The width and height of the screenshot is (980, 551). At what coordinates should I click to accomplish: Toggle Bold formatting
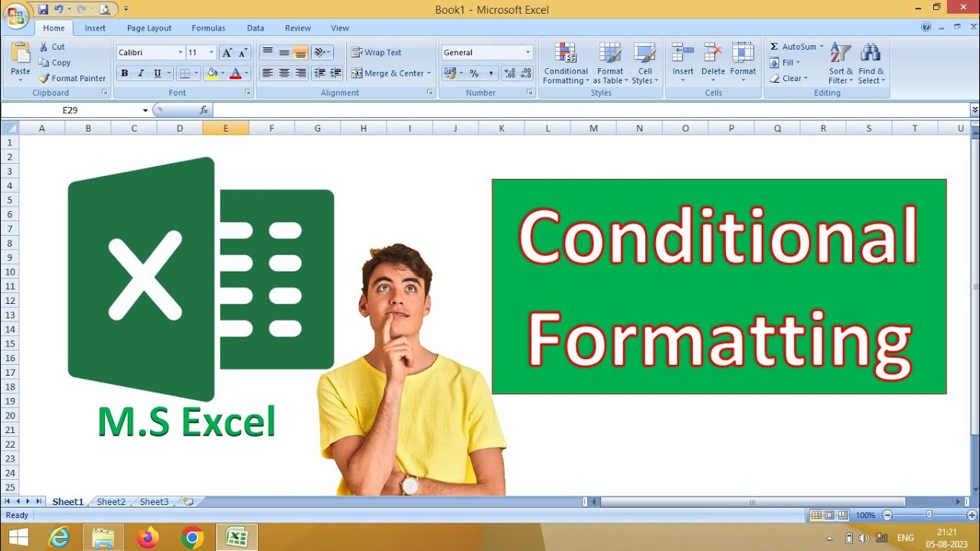[124, 73]
